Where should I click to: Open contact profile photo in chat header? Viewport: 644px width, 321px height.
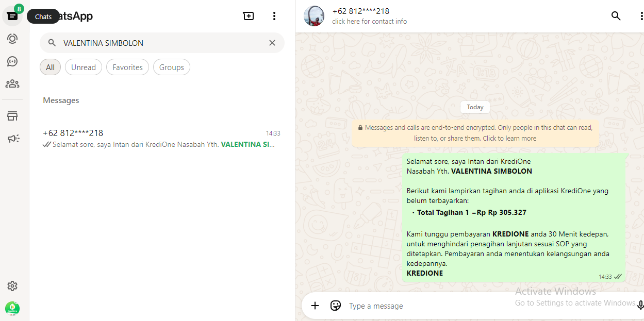coord(314,16)
